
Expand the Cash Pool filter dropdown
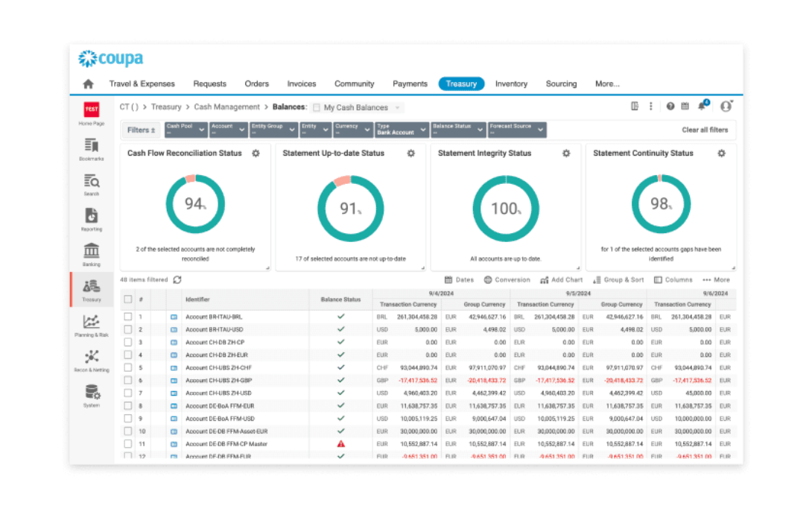186,130
